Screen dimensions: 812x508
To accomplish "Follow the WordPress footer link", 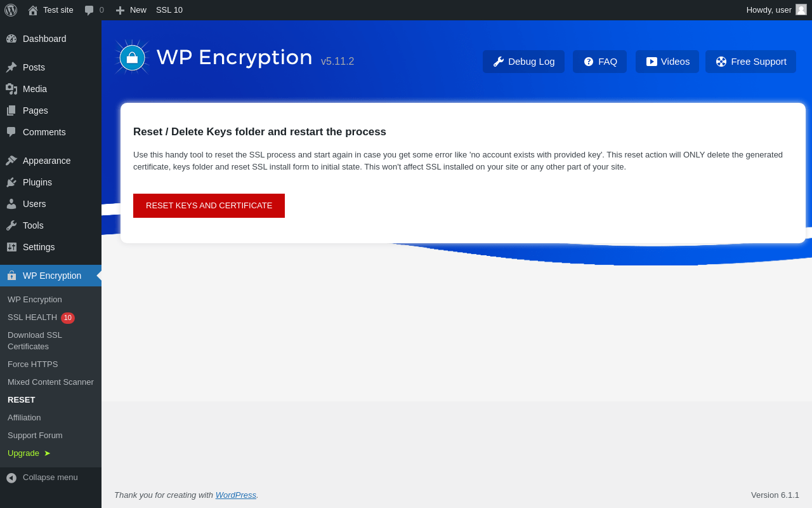I will point(235,495).
